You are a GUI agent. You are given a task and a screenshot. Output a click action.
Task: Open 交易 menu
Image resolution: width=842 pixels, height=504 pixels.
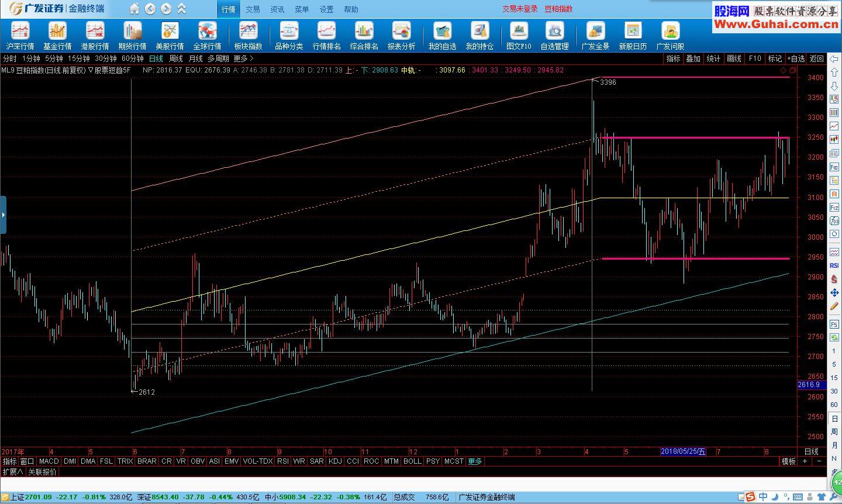tap(253, 9)
